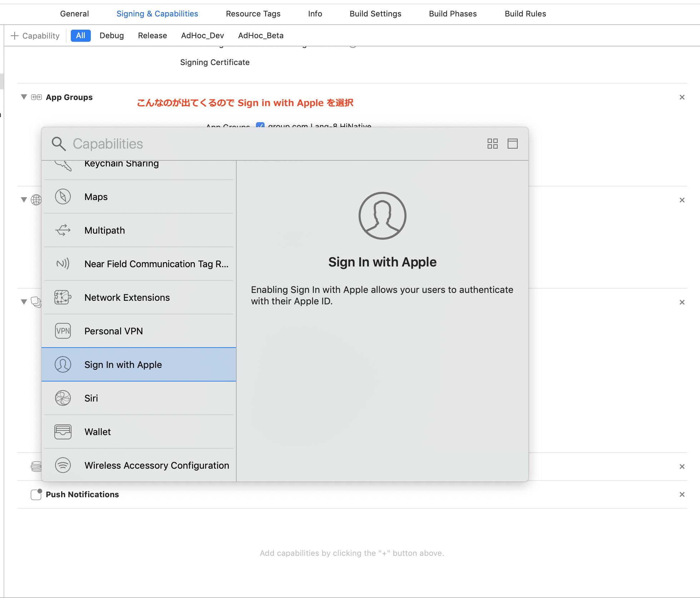Click the + Capability button
This screenshot has height=598, width=700.
(35, 36)
